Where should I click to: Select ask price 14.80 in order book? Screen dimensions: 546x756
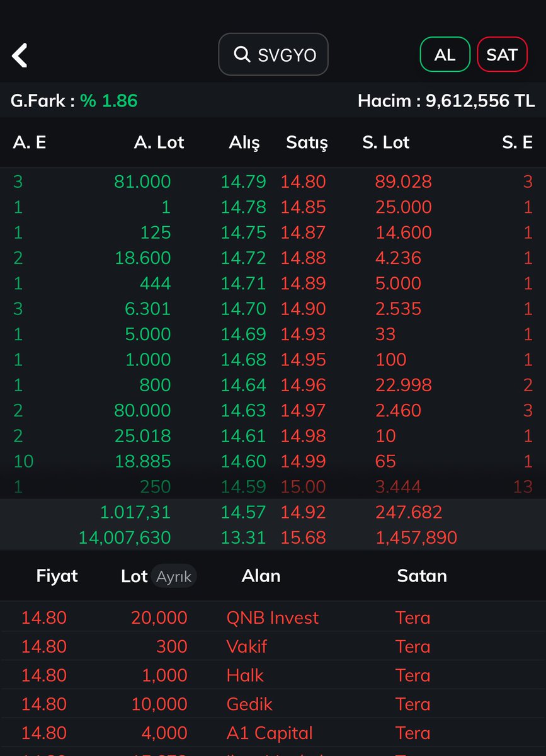coord(304,182)
